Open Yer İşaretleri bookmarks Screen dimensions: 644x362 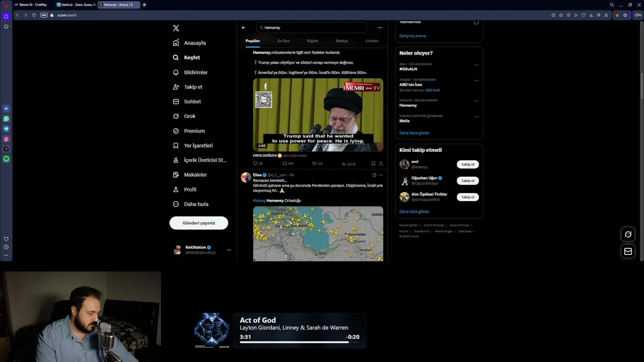click(x=193, y=145)
